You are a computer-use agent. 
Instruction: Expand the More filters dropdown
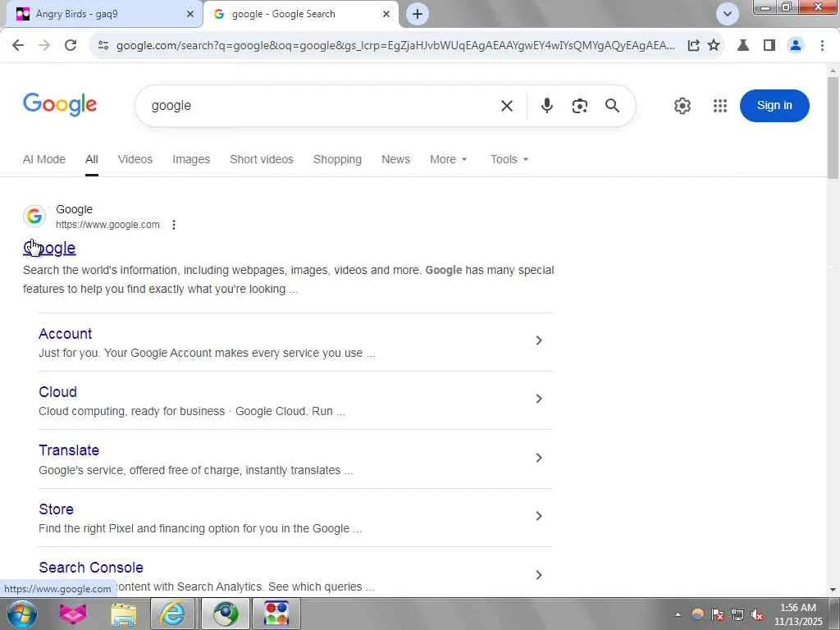point(449,160)
